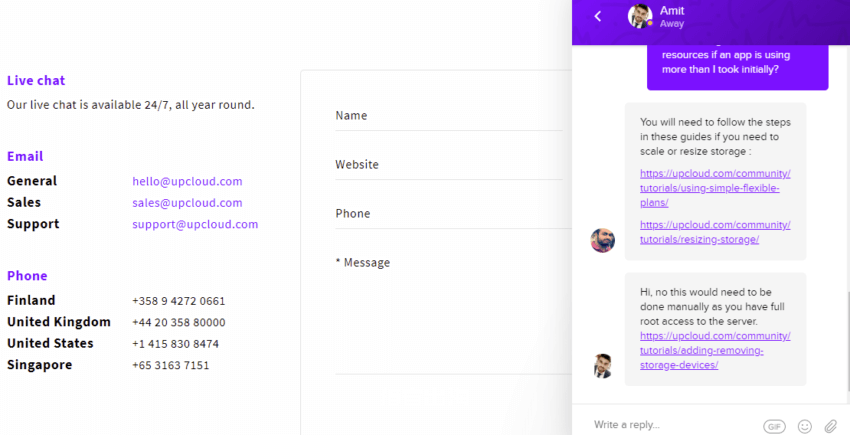Open the emoji picker in chat
850x435 pixels.
coord(805,426)
